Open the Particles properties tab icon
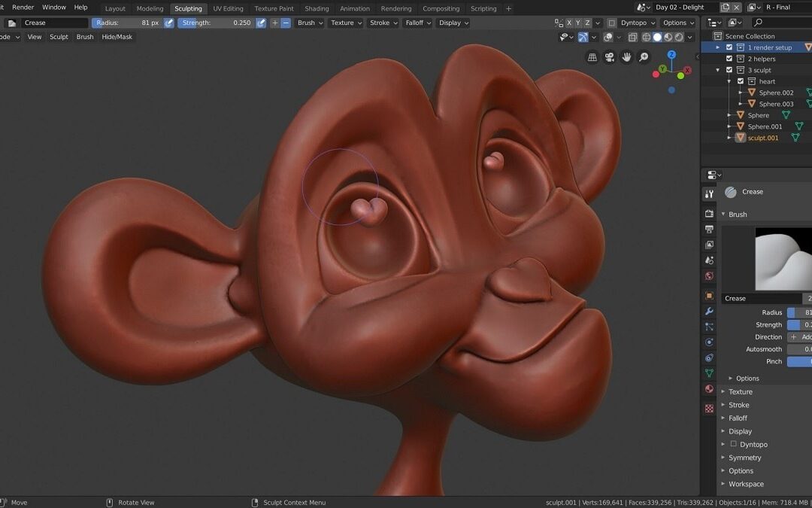This screenshot has height=508, width=812. point(709,327)
